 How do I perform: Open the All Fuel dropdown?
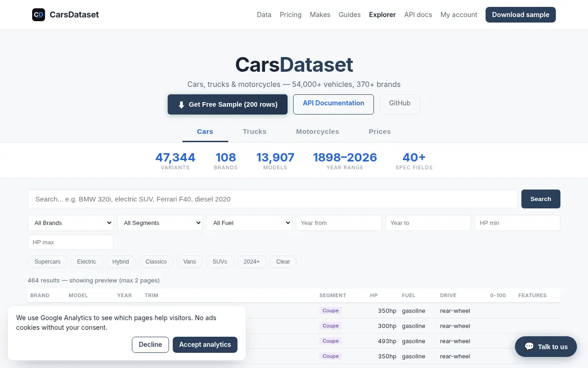tap(249, 223)
